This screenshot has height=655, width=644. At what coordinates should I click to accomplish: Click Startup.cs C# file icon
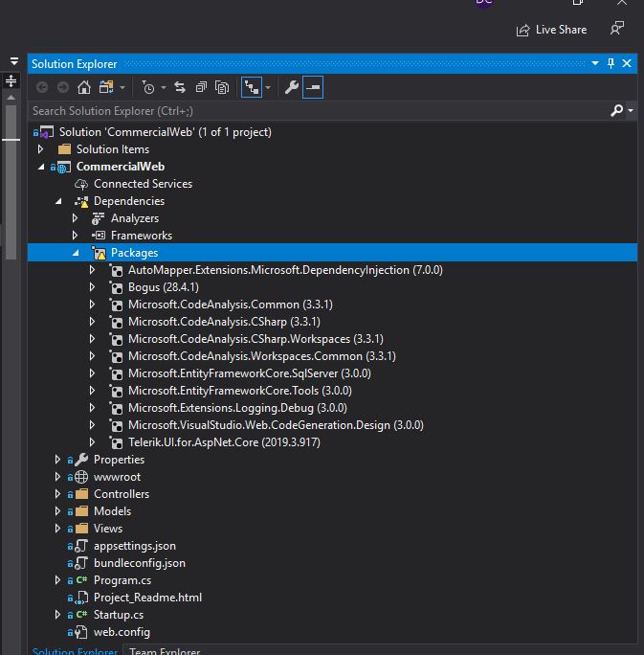81,615
